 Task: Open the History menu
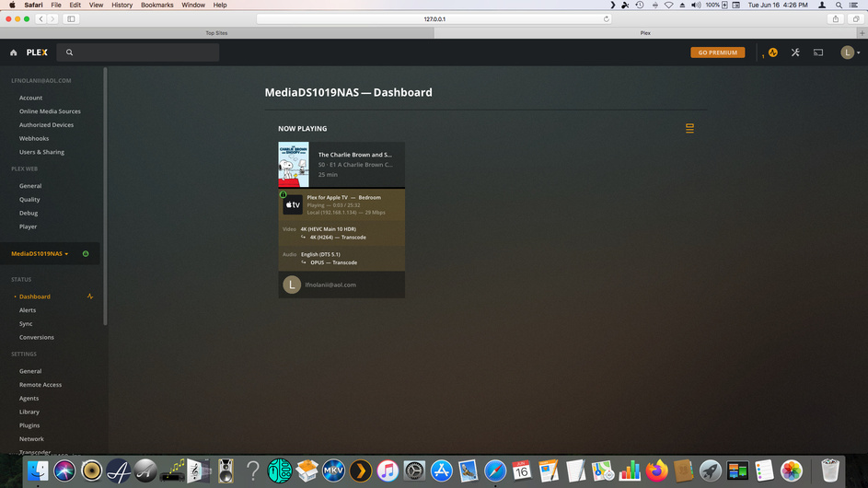pos(122,5)
